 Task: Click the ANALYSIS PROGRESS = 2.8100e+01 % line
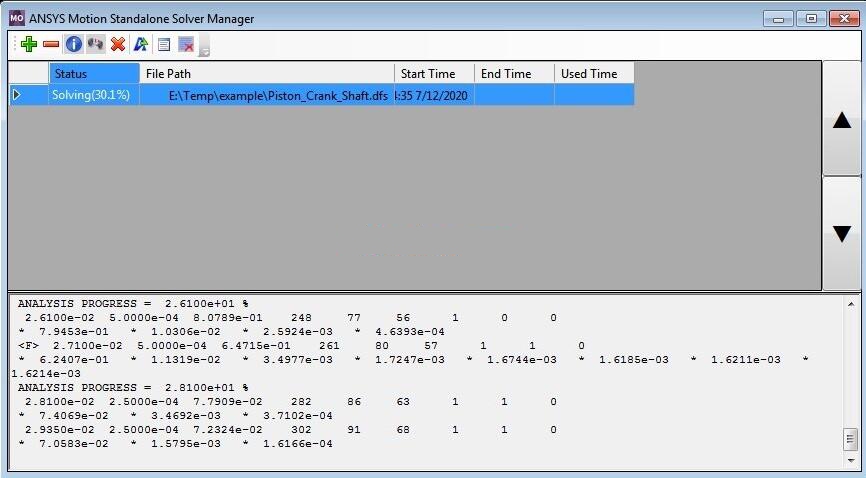[133, 388]
